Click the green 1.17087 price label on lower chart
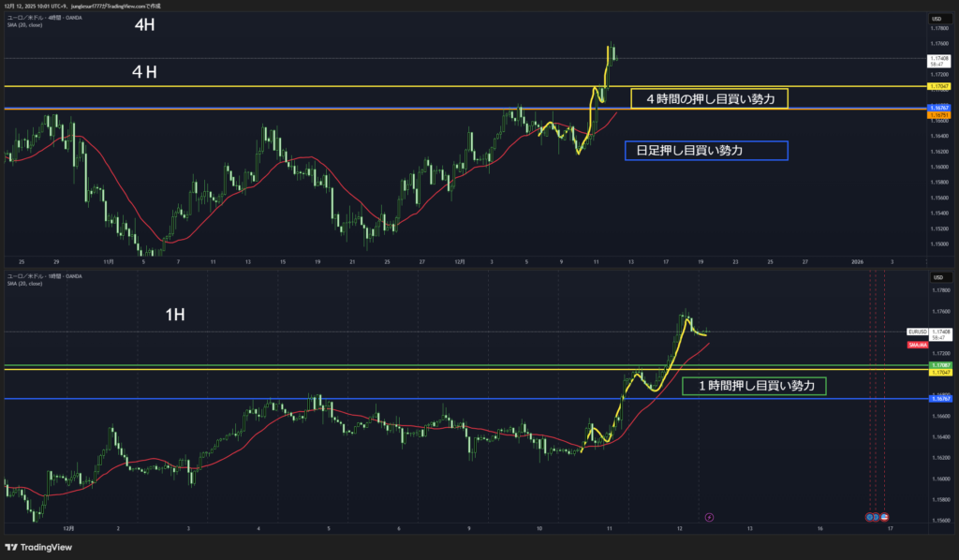The height and width of the screenshot is (560, 959). click(937, 364)
